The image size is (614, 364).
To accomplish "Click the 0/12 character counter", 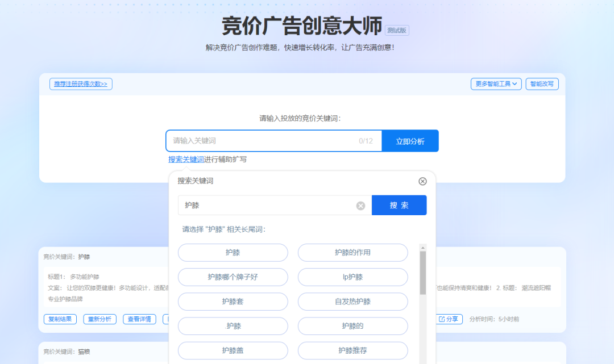I will [x=366, y=141].
